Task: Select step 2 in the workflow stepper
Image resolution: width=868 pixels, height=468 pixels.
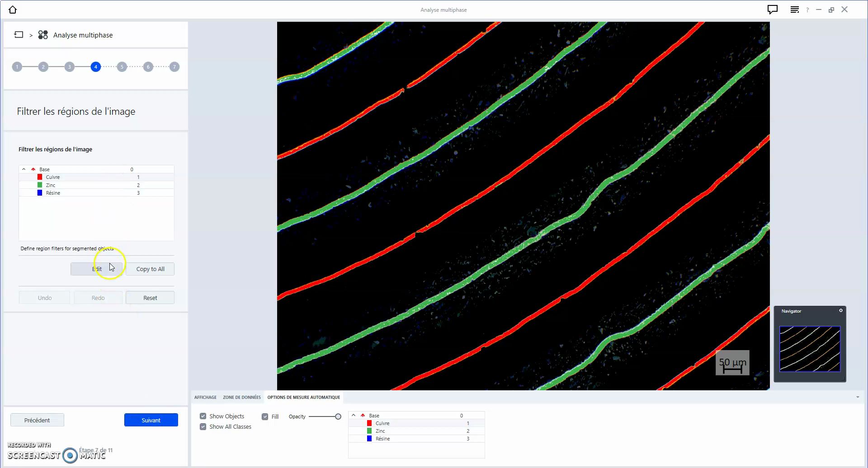Action: point(43,66)
